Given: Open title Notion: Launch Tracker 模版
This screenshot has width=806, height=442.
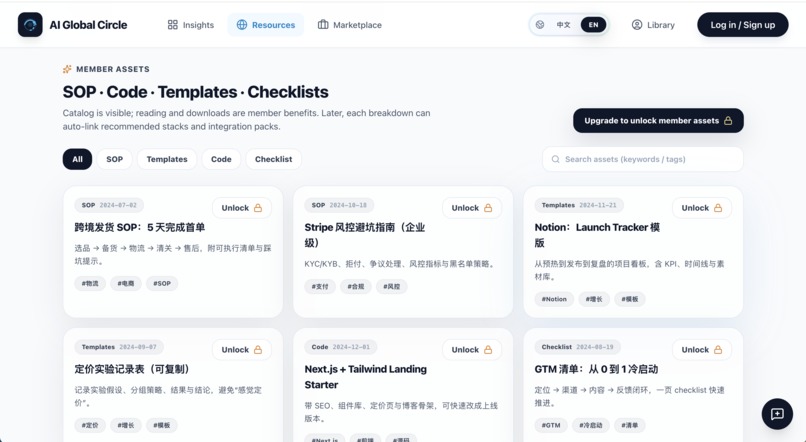Looking at the screenshot, I should pyautogui.click(x=597, y=234).
